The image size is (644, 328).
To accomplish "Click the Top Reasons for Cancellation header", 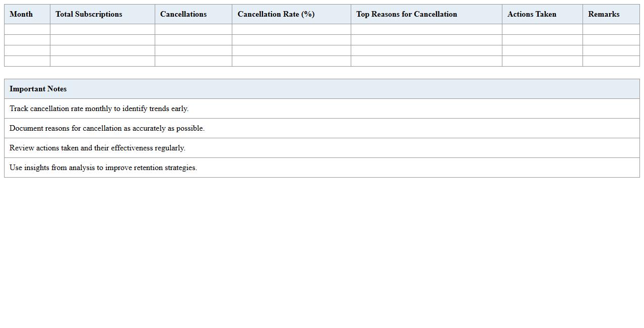I will tap(407, 14).
